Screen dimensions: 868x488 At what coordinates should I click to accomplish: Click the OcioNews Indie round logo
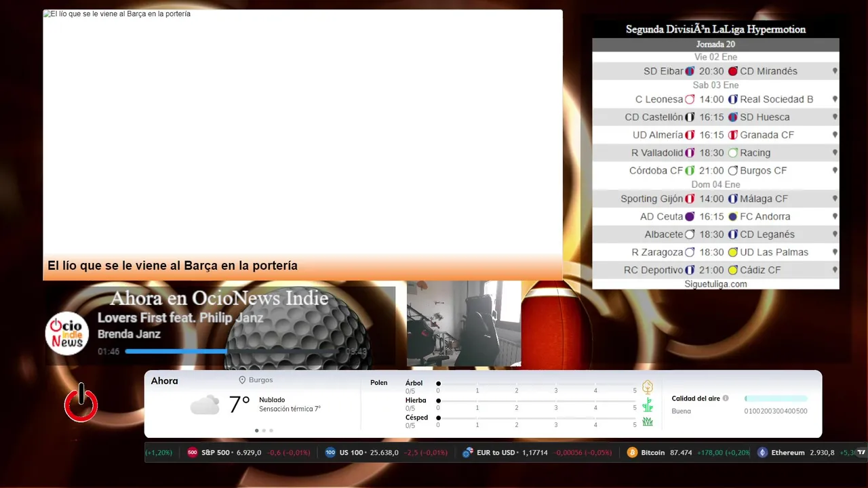tap(67, 333)
